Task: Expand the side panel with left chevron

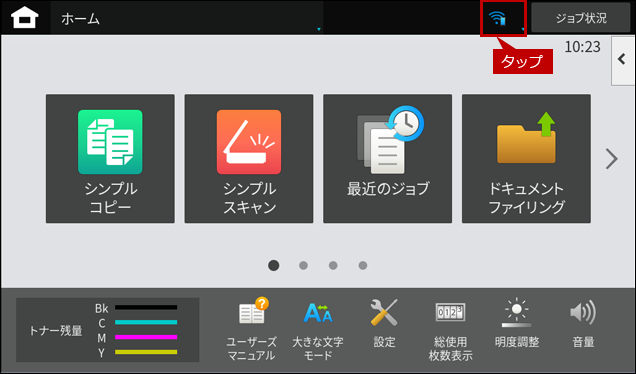Action: (x=623, y=61)
